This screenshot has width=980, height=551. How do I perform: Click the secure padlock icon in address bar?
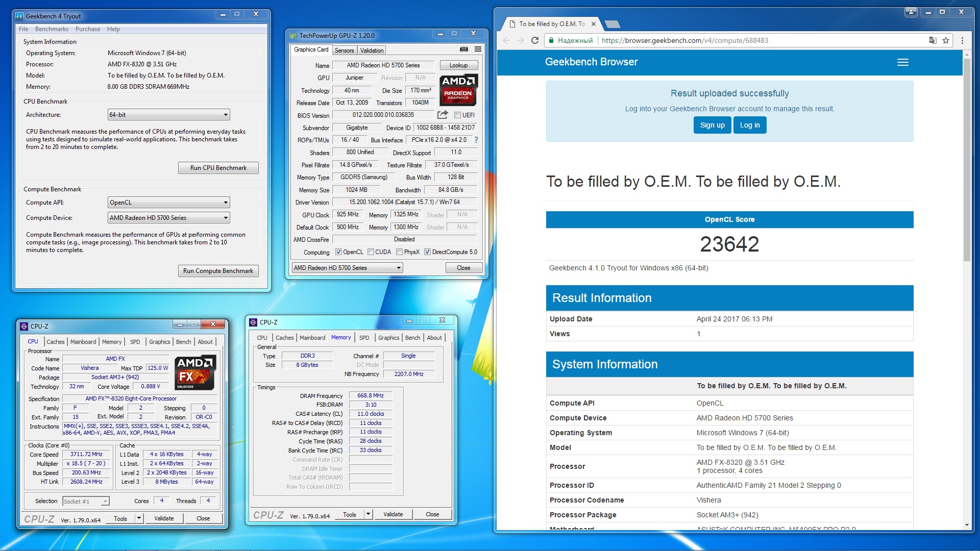tap(551, 40)
